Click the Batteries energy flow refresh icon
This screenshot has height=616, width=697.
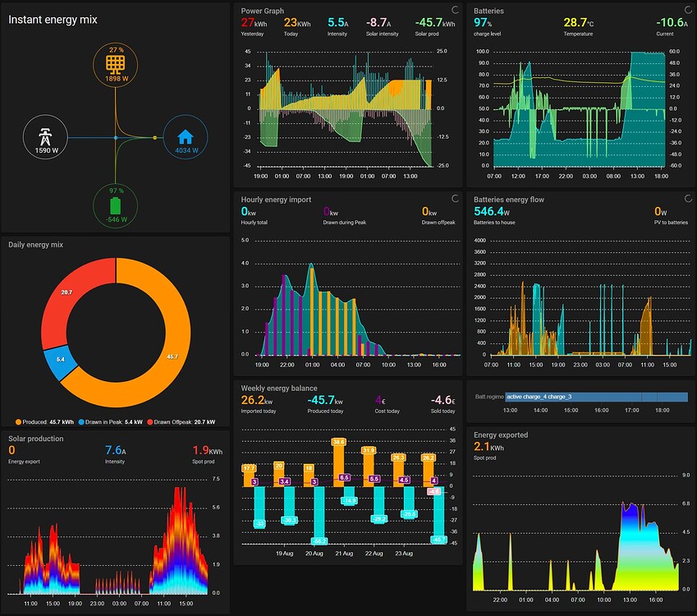(688, 199)
